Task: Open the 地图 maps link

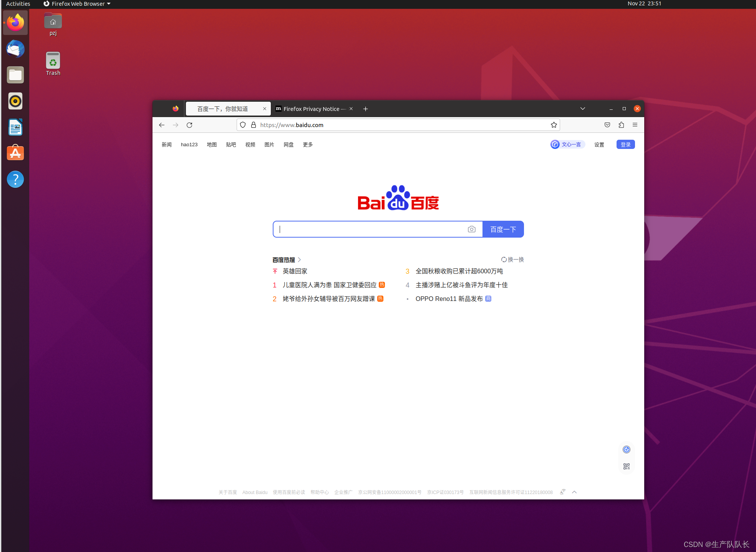Action: pyautogui.click(x=212, y=145)
